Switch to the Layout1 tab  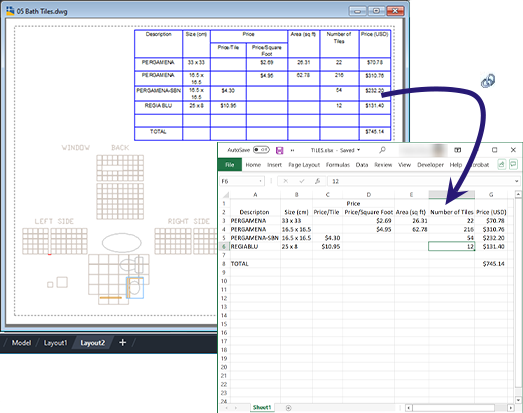coord(55,343)
